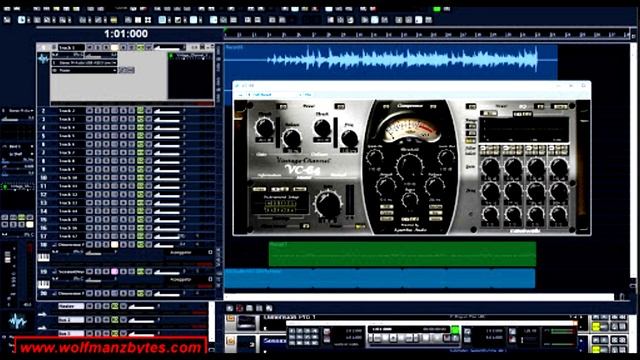640x360 pixels.
Task: Click the first EQ band Gain knob
Action: (490, 167)
